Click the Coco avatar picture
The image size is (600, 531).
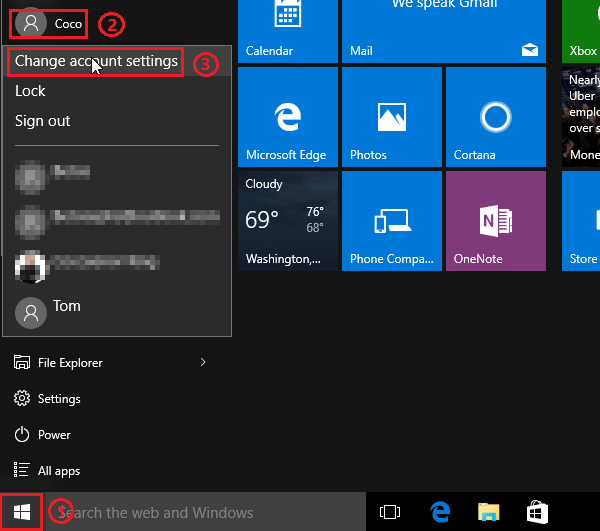[31, 23]
